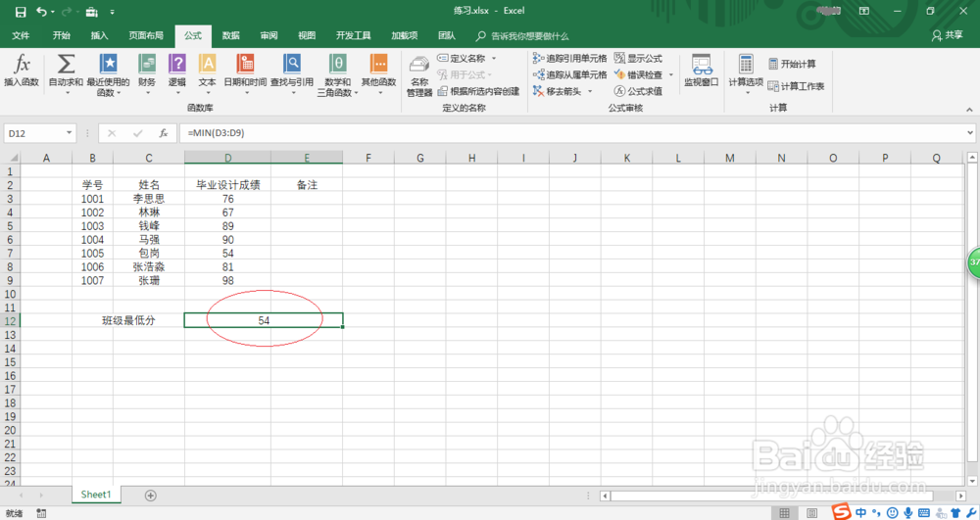
Task: Select column D header
Action: pos(227,158)
